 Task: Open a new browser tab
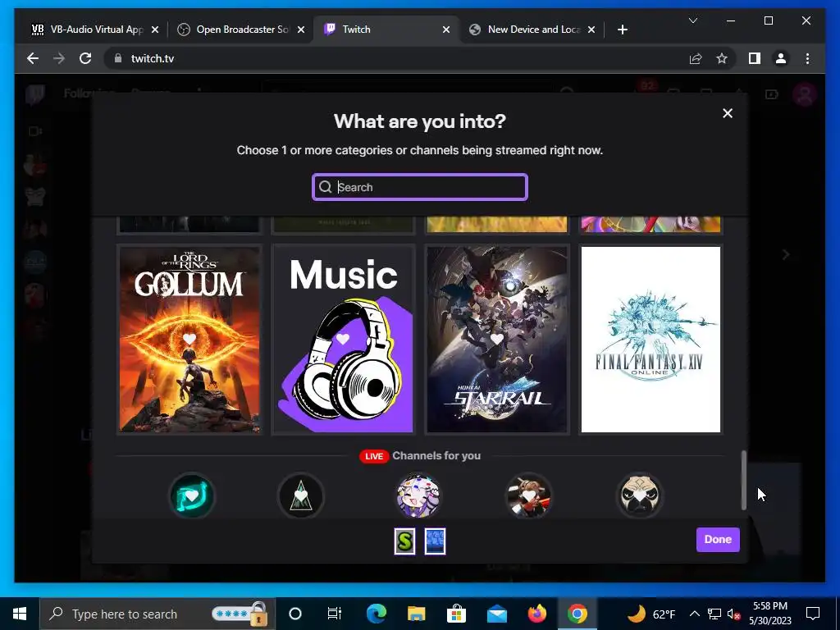tap(622, 30)
